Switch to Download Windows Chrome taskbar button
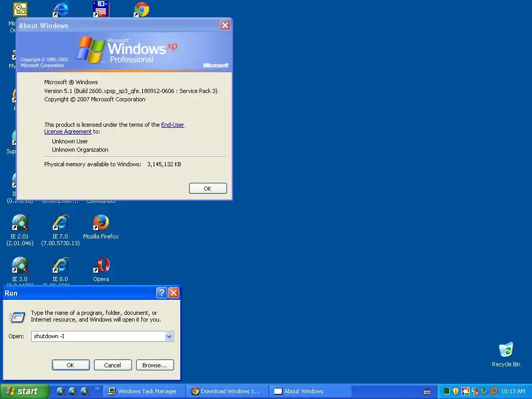This screenshot has height=399, width=532. [228, 391]
